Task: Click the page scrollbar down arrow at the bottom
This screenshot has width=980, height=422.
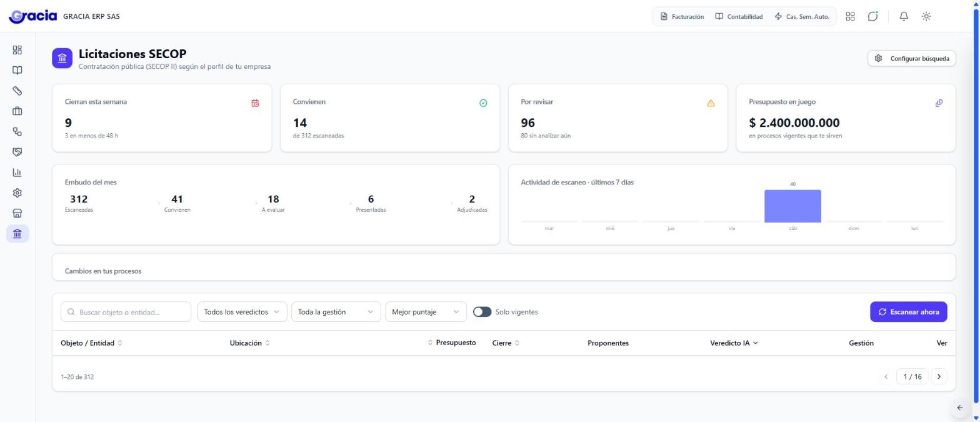Action: pyautogui.click(x=976, y=418)
